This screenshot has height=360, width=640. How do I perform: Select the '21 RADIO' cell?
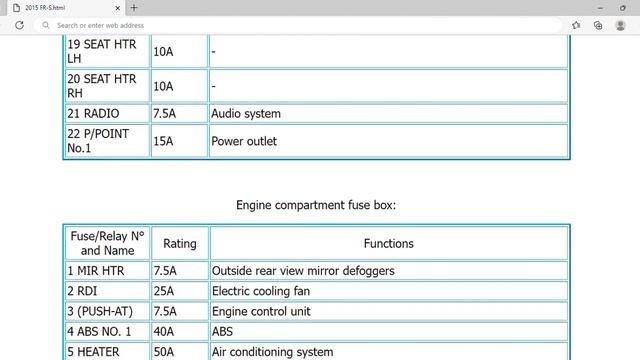pos(107,113)
